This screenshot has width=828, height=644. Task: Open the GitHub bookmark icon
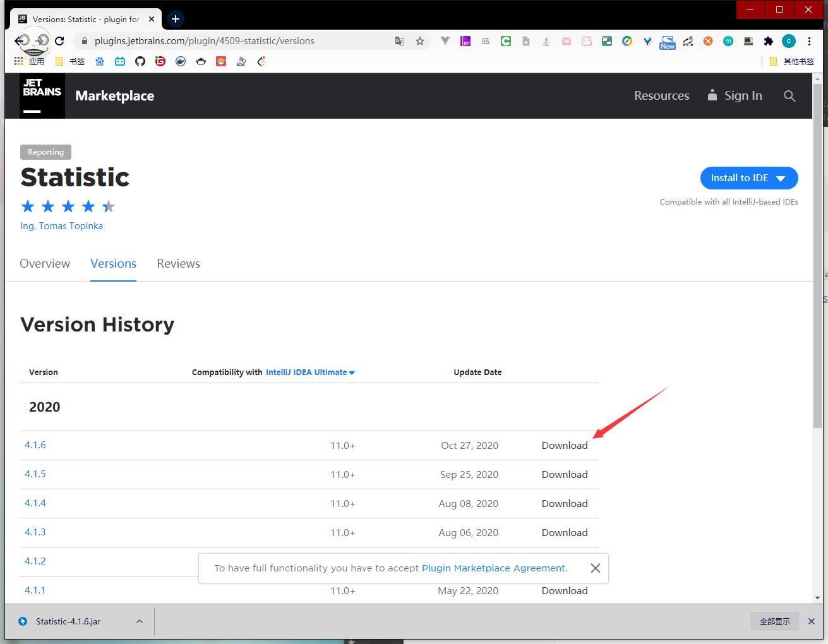click(140, 61)
